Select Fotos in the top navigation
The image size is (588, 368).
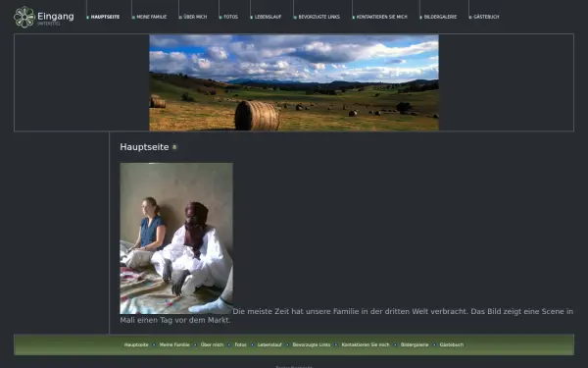pyautogui.click(x=230, y=17)
